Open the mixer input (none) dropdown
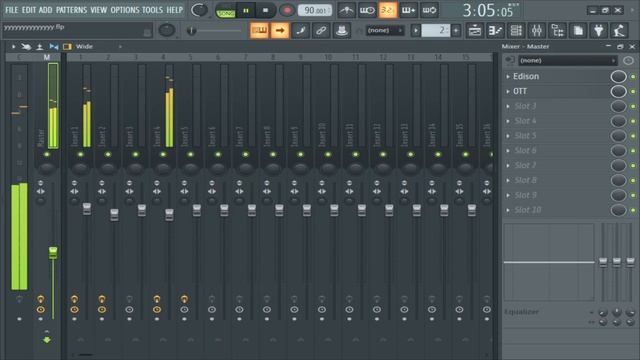 567,60
